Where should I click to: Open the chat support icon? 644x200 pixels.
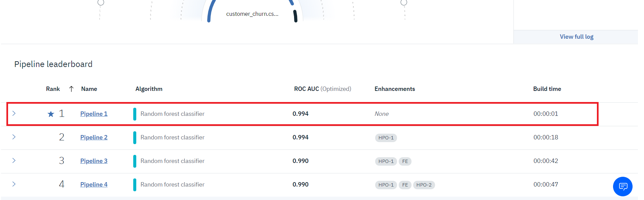(622, 186)
